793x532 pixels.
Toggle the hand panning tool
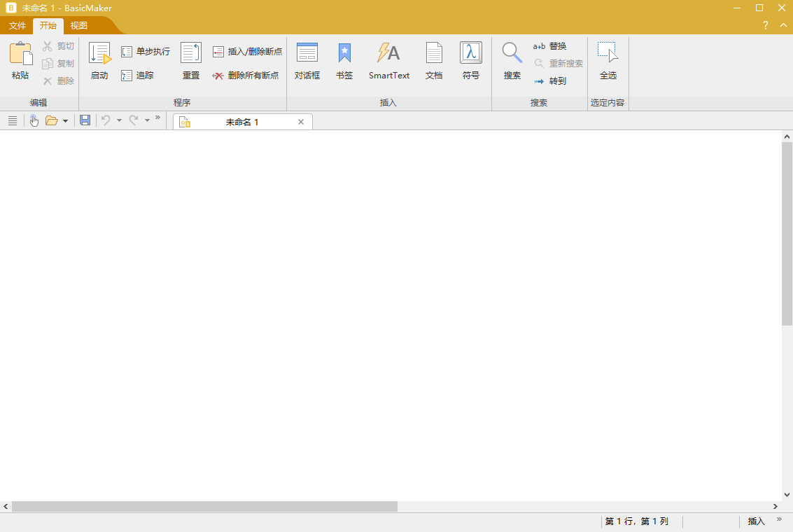tap(34, 120)
